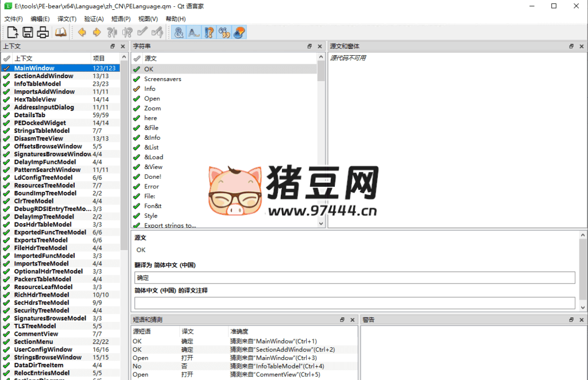Undock the 警告 panel via its float icon
The width and height of the screenshot is (588, 380).
click(x=571, y=319)
